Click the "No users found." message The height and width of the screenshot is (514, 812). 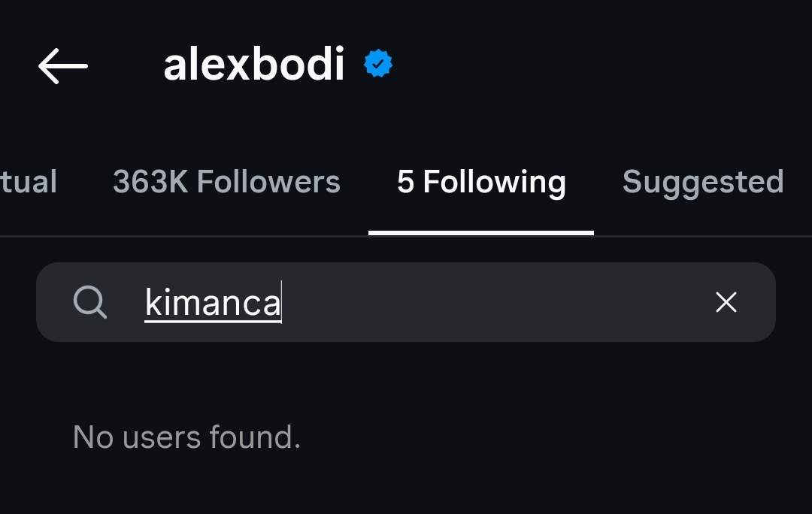[186, 437]
